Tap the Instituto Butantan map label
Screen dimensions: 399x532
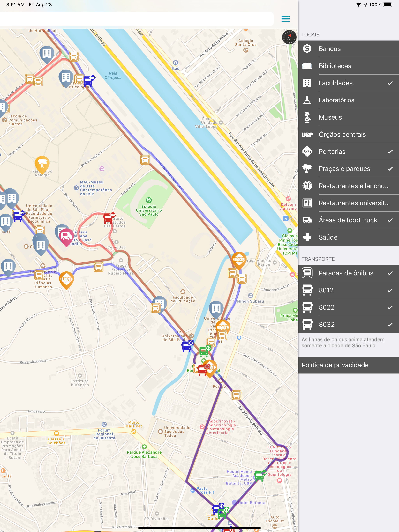[80, 383]
